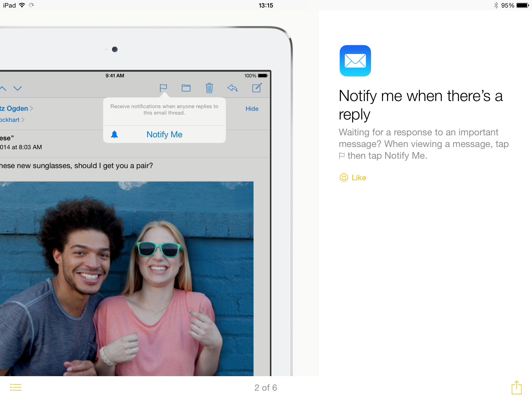Open the move-to-folder icon
532x399 pixels.
click(186, 88)
